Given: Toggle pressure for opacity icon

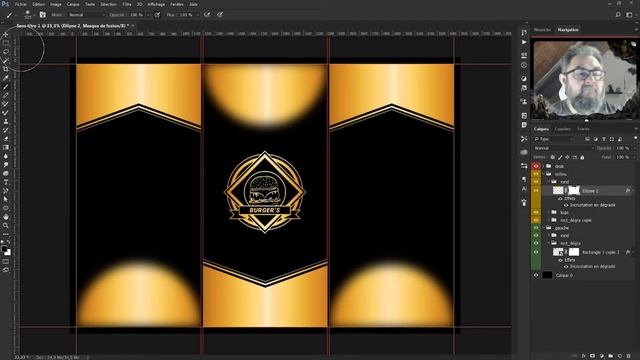Looking at the screenshot, I should 157,15.
